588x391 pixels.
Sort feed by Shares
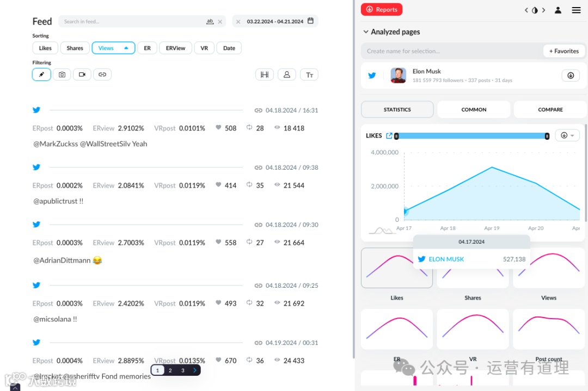tap(75, 48)
